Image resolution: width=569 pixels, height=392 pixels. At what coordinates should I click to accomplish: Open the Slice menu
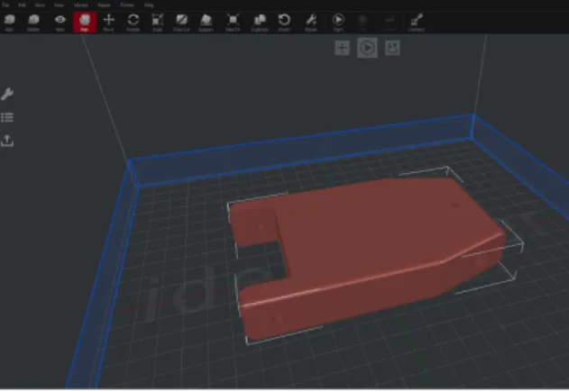(x=40, y=5)
